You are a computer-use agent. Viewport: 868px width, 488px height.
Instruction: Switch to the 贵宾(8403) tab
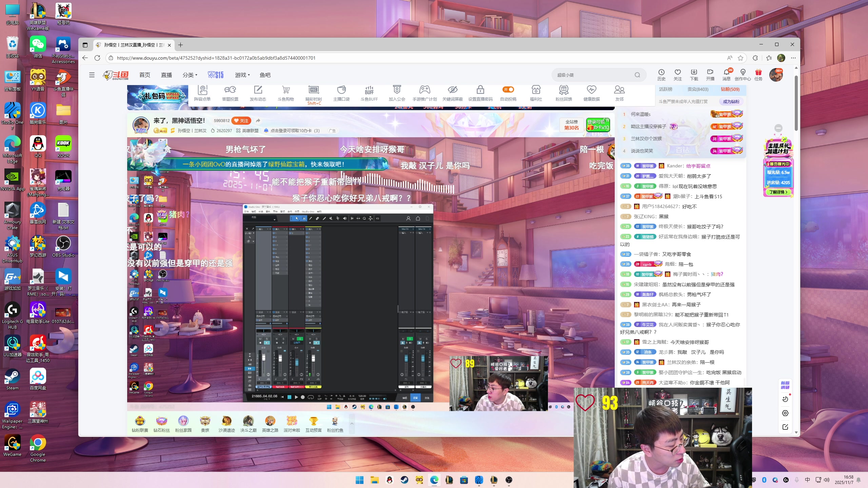coord(698,89)
